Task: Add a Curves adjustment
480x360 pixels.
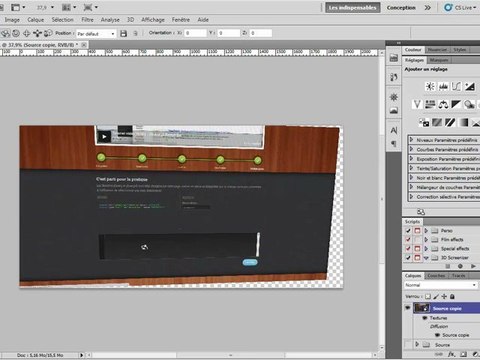Action: point(456,87)
